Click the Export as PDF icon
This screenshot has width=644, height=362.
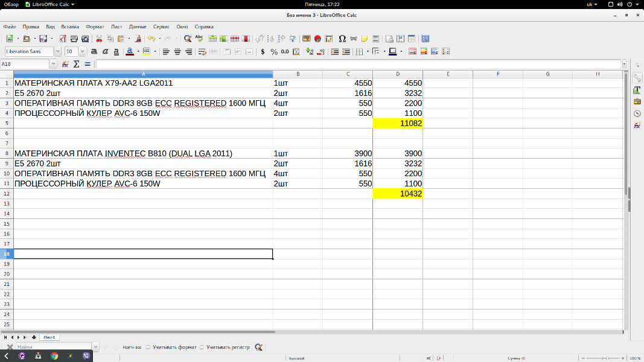point(63,39)
